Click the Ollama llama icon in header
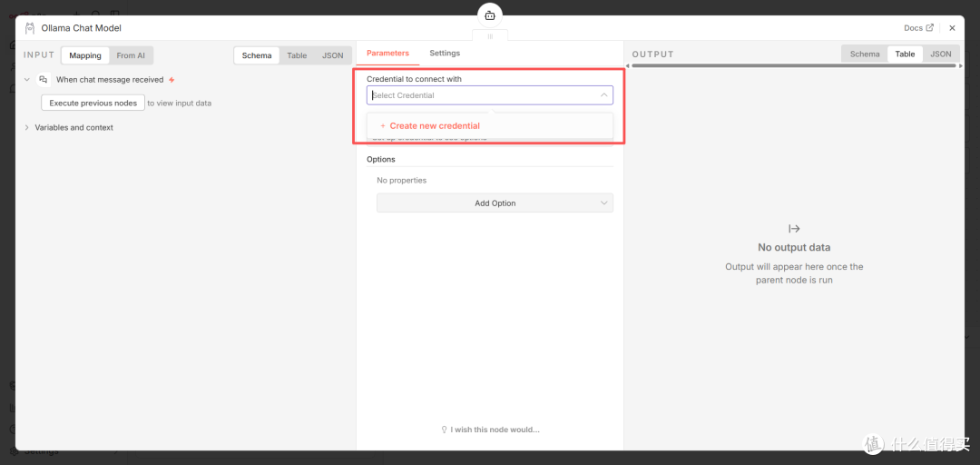The width and height of the screenshot is (980, 465). click(29, 28)
